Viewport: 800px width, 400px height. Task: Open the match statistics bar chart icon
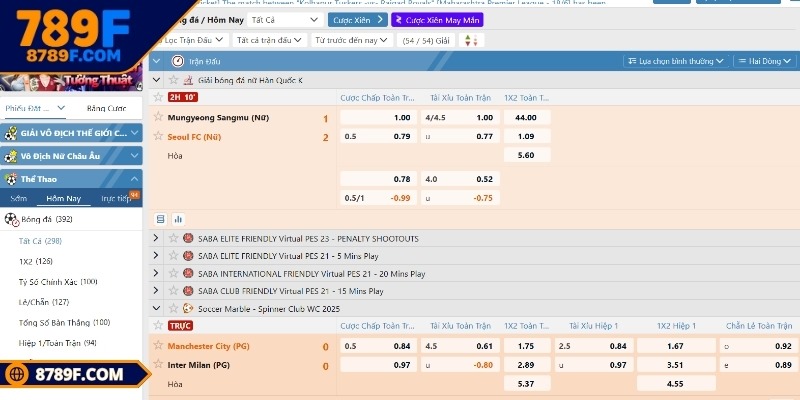178,219
